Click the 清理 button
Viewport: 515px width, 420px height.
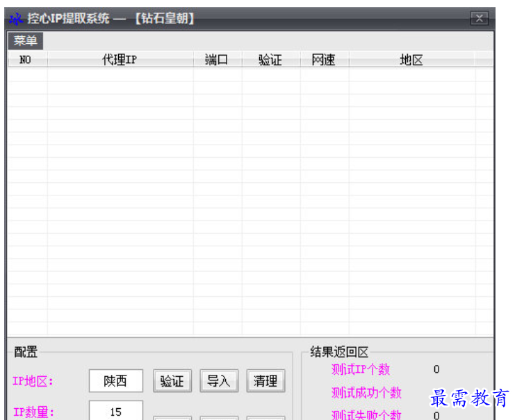coord(265,381)
